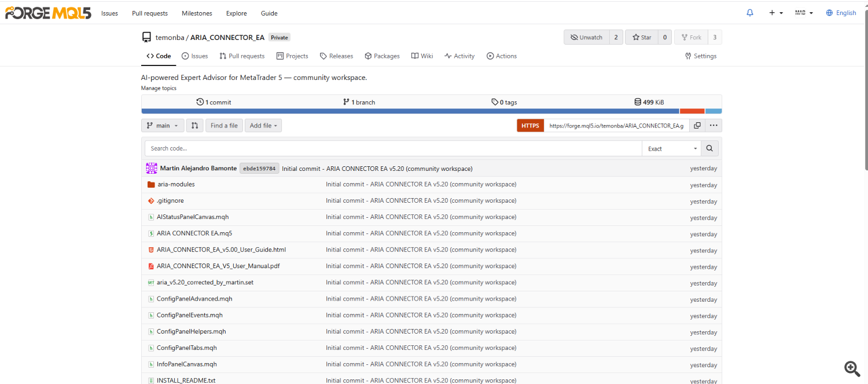This screenshot has height=384, width=868.
Task: Open ARIA_CONNECTOR_EA_V5_User_Manual.pdf file
Action: [x=218, y=266]
